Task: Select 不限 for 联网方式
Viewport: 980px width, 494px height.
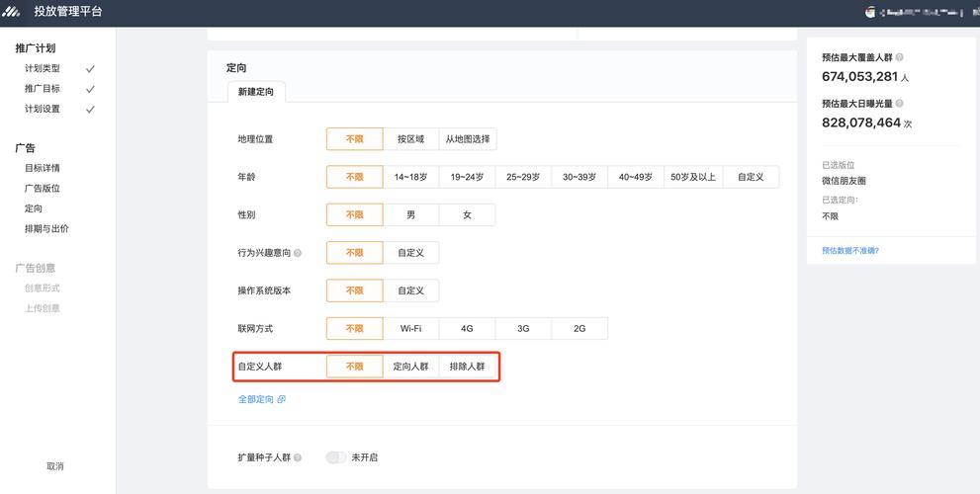Action: [x=354, y=328]
